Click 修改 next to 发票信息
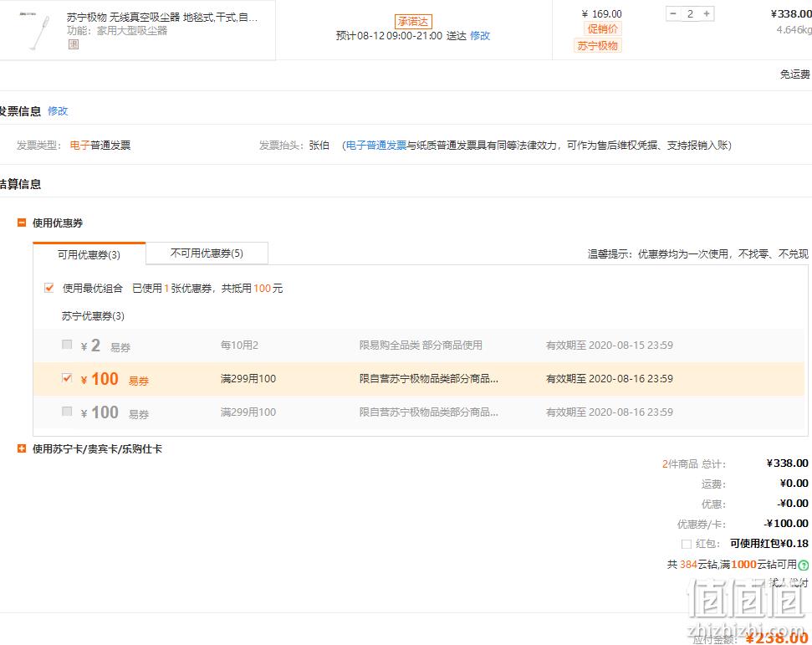 (x=58, y=111)
